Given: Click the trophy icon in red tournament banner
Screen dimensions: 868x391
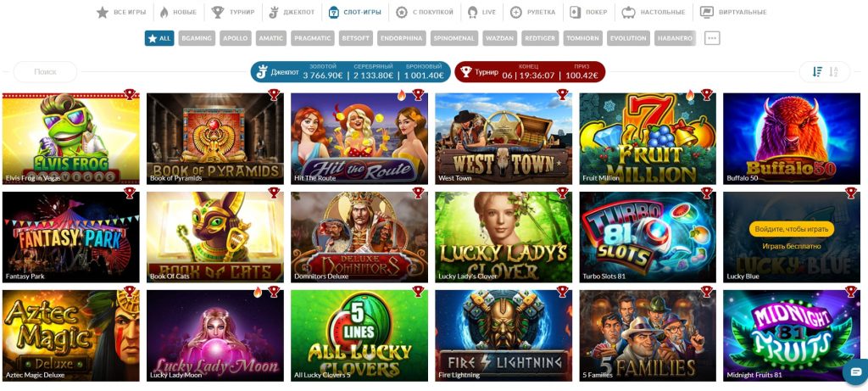Looking at the screenshot, I should pos(466,72).
